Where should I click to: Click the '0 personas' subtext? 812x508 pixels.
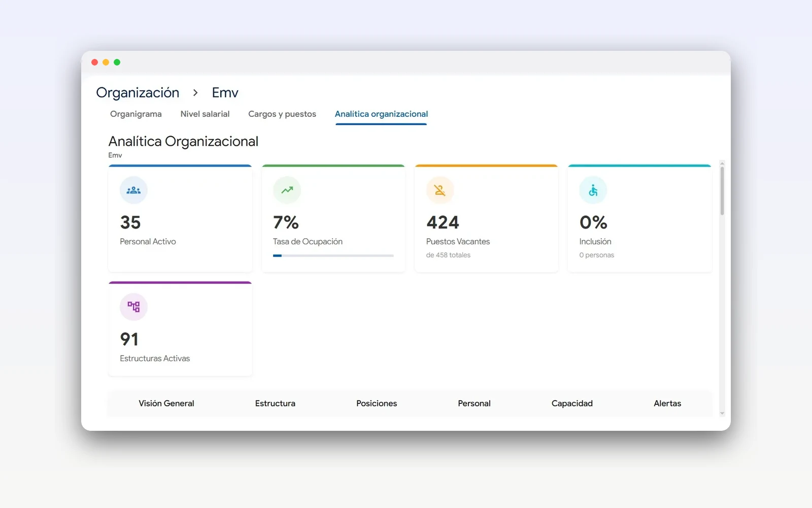click(597, 255)
